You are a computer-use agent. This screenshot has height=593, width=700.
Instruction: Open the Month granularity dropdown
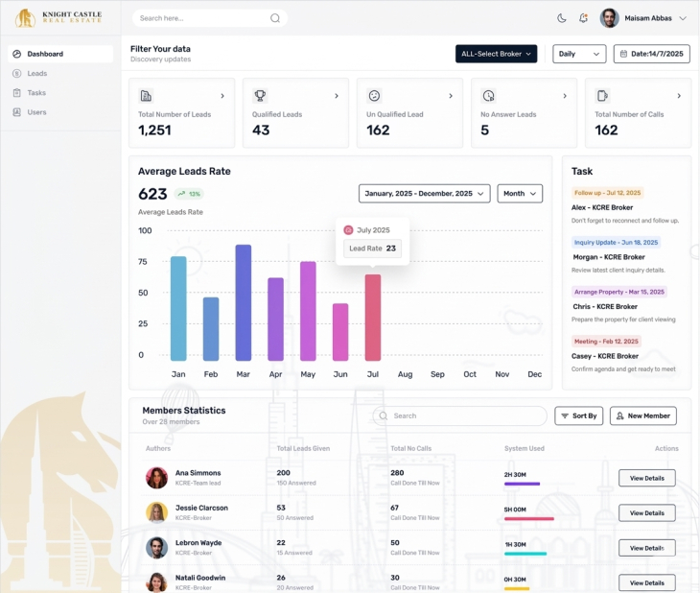(520, 194)
